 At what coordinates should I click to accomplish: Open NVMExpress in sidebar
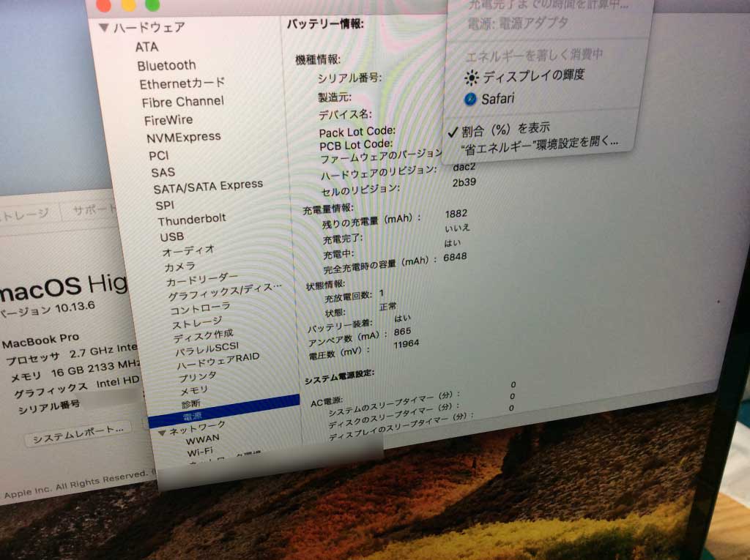[184, 137]
